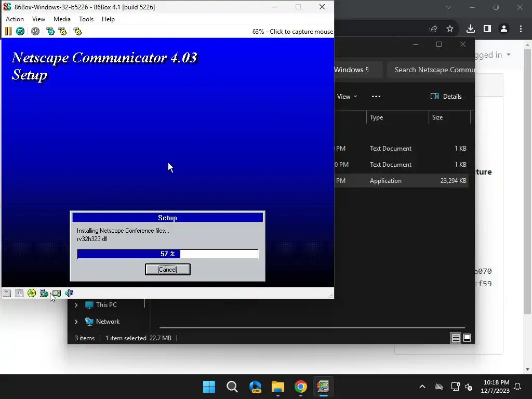Image resolution: width=532 pixels, height=399 pixels.
Task: Click the speaker sound status bar icon
Action: coord(69,293)
